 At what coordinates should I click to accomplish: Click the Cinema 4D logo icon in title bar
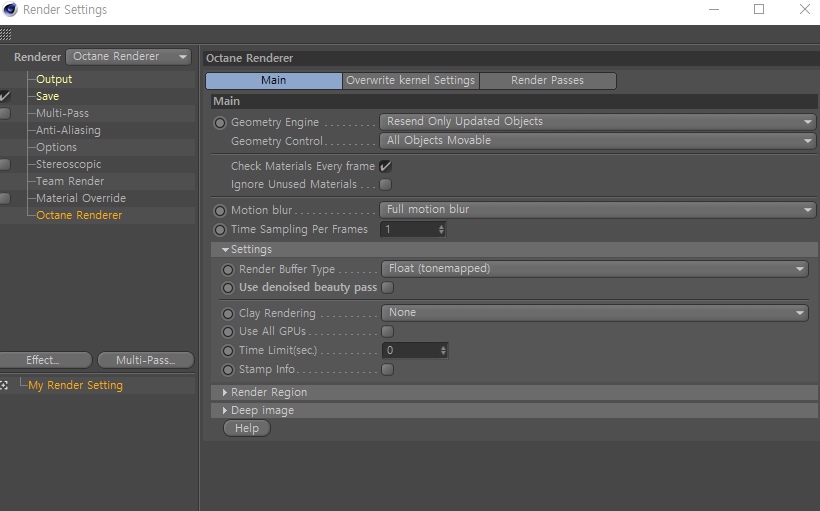[x=10, y=9]
